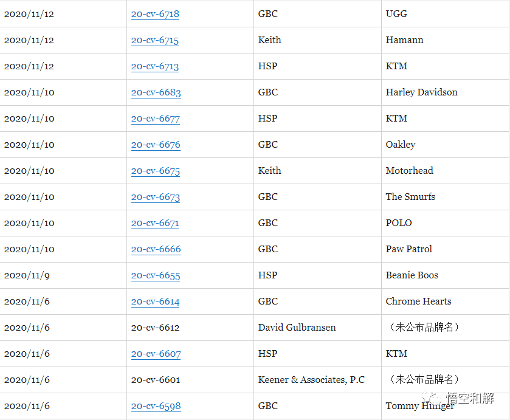The image size is (510, 420).
Task: Click HSP in the Beanie Boos row
Action: (267, 275)
